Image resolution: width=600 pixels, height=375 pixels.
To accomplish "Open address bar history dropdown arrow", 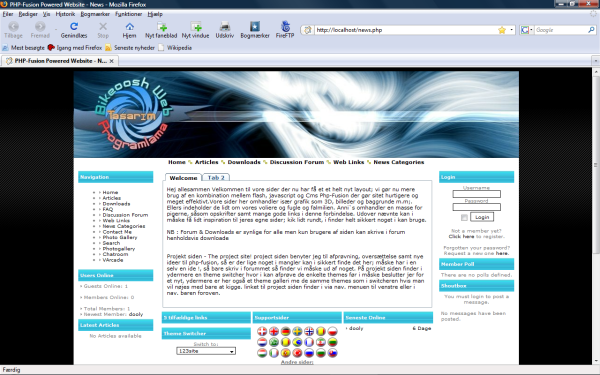I will tap(512, 30).
